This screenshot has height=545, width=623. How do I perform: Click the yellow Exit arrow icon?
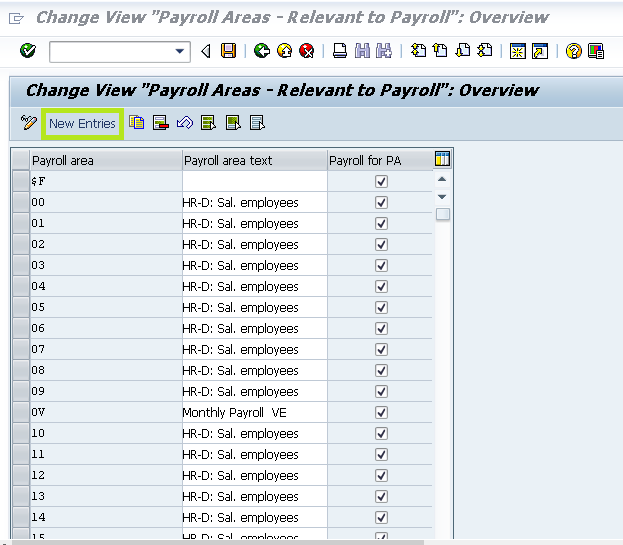[284, 51]
